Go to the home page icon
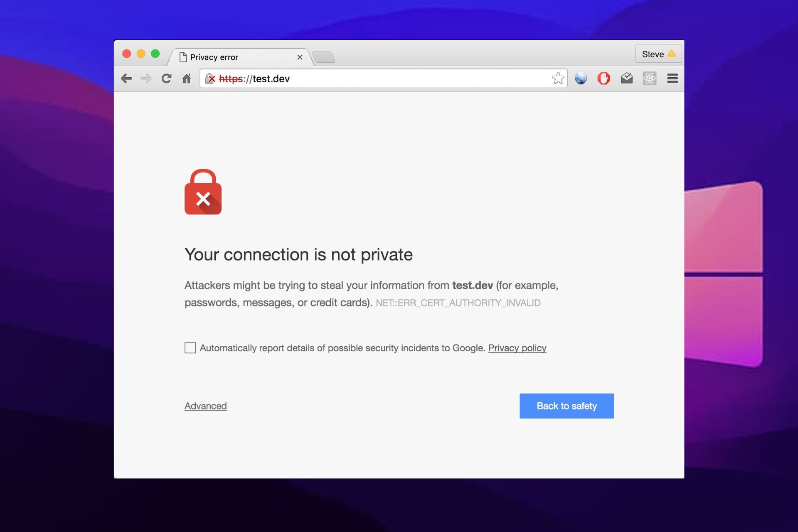 tap(187, 79)
